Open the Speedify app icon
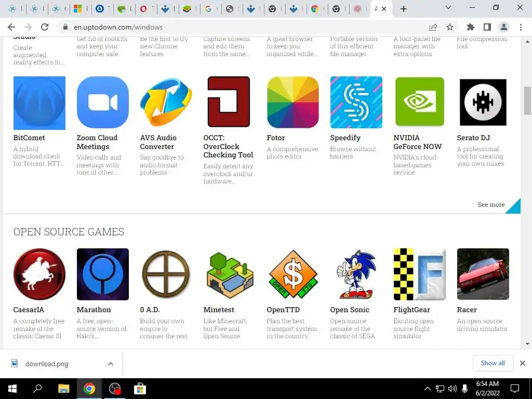 pyautogui.click(x=356, y=102)
